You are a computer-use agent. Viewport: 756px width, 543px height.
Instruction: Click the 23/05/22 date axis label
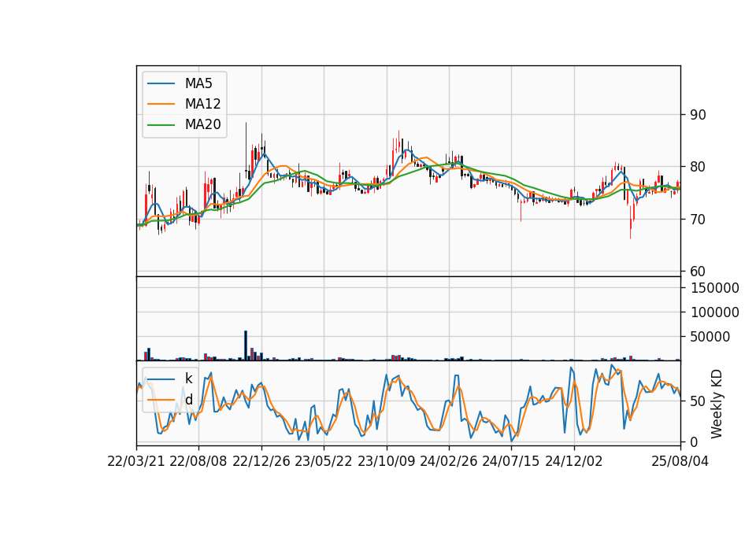324,461
